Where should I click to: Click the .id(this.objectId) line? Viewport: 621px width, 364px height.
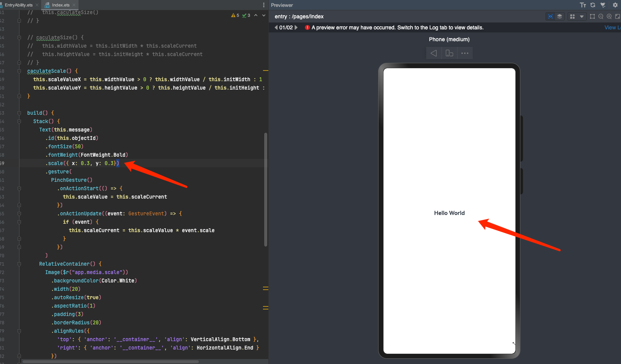tap(72, 138)
